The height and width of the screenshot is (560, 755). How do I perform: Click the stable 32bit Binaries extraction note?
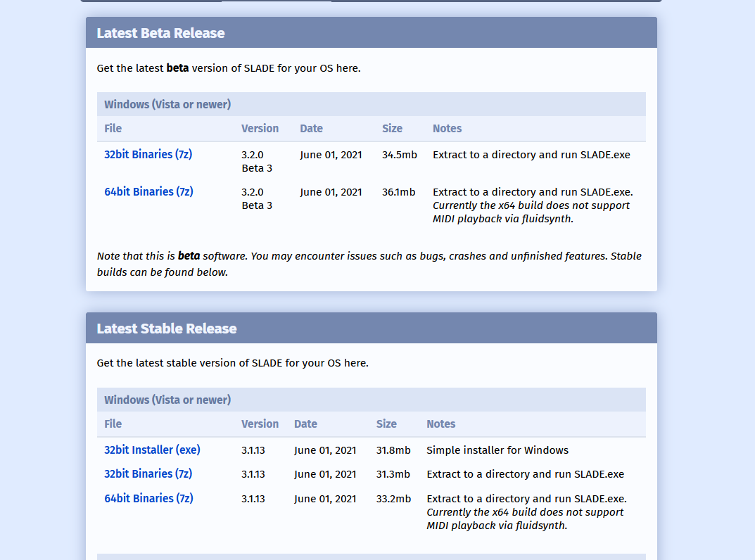pyautogui.click(x=526, y=474)
